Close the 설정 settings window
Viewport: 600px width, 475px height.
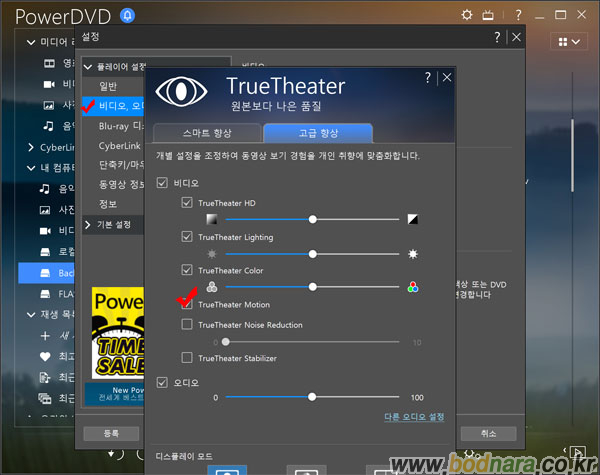(x=516, y=37)
